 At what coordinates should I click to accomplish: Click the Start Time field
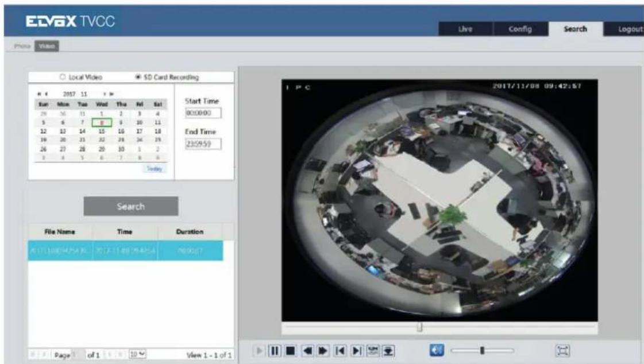coord(203,113)
